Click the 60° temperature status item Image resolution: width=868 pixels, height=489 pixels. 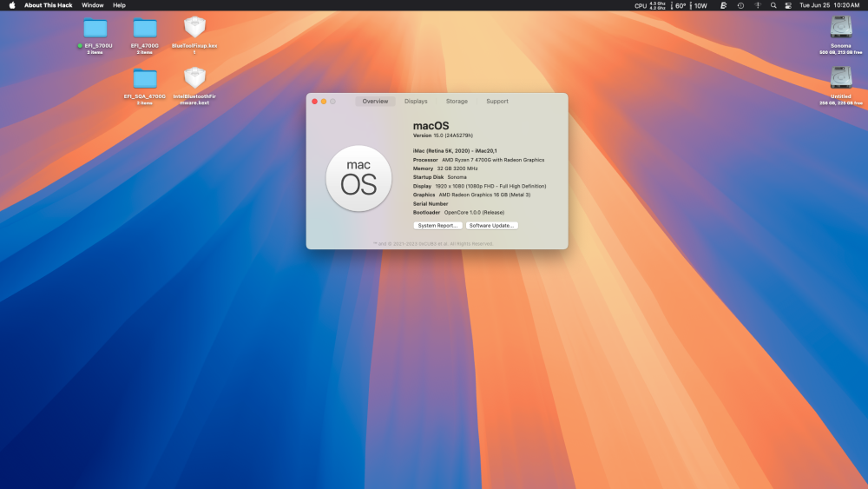pos(679,5)
